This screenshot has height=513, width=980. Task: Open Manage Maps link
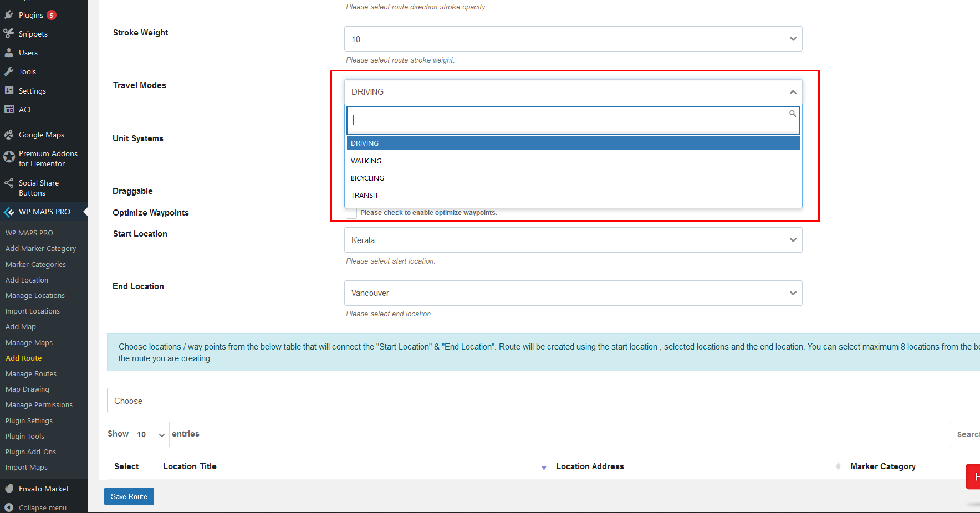29,342
